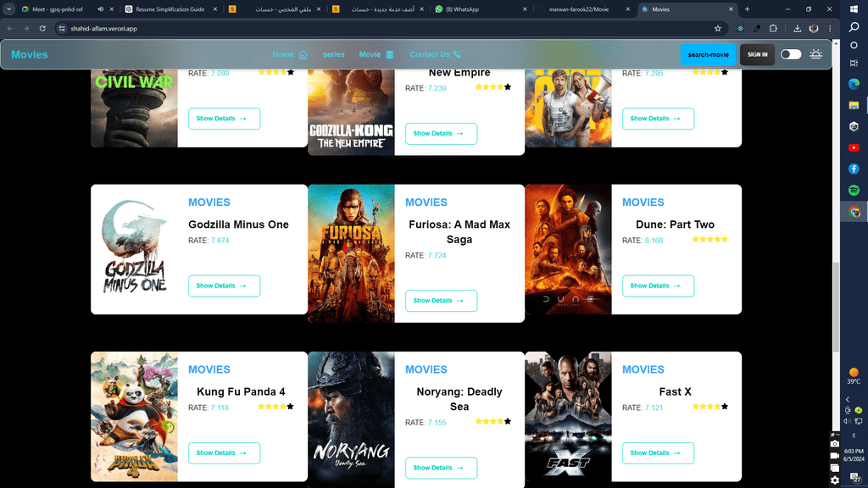This screenshot has height=488, width=868.
Task: Click the sun theme icon in the navbar
Action: pos(816,54)
